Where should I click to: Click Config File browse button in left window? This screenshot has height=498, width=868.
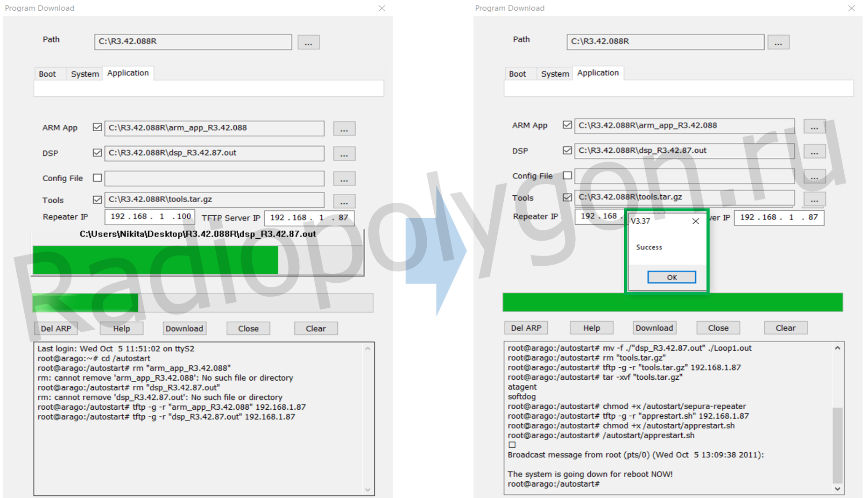(344, 179)
